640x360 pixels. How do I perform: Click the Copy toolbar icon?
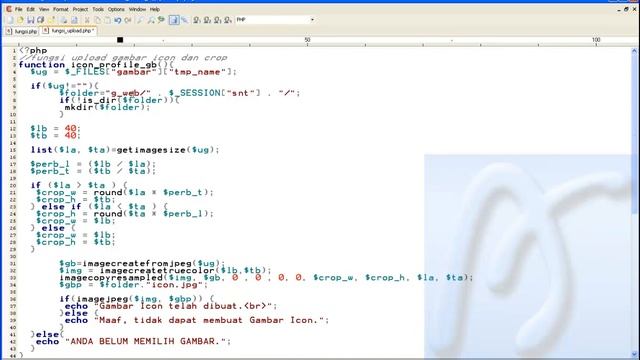[97, 20]
